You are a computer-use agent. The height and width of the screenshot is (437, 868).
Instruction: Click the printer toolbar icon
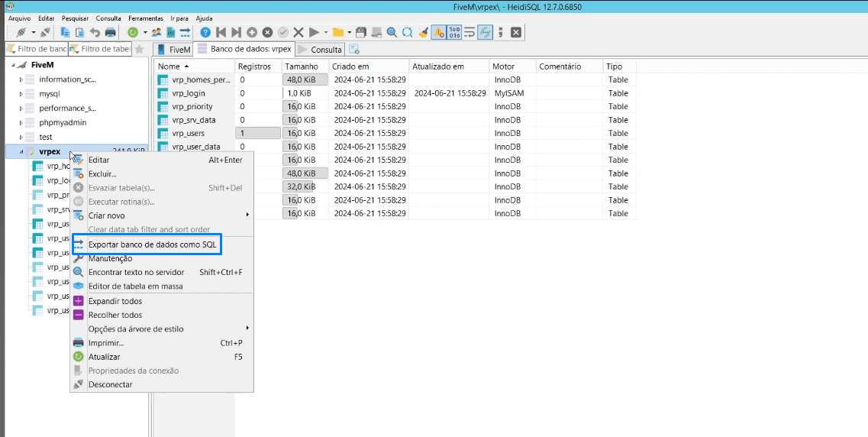[x=110, y=32]
